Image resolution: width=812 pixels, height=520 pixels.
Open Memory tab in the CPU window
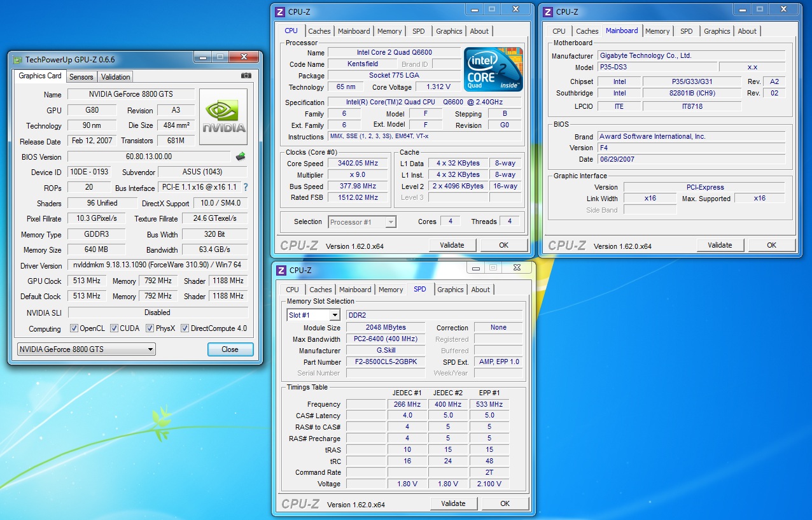pyautogui.click(x=389, y=31)
